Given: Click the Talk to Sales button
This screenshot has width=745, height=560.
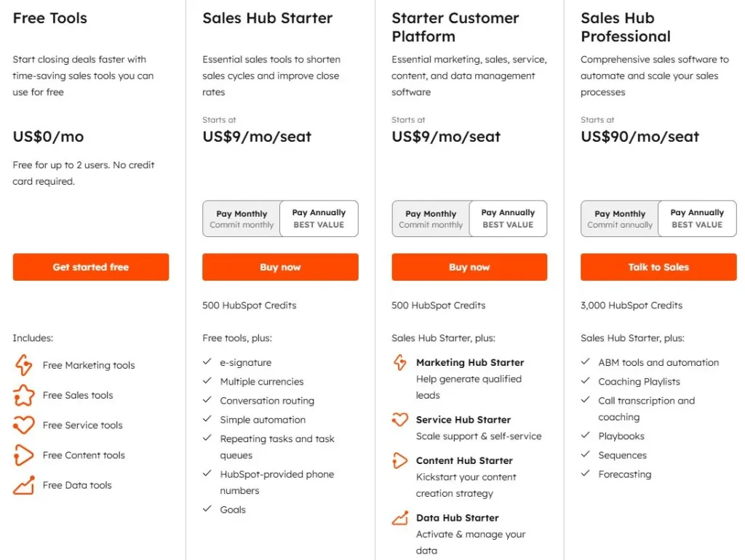Looking at the screenshot, I should [x=658, y=267].
